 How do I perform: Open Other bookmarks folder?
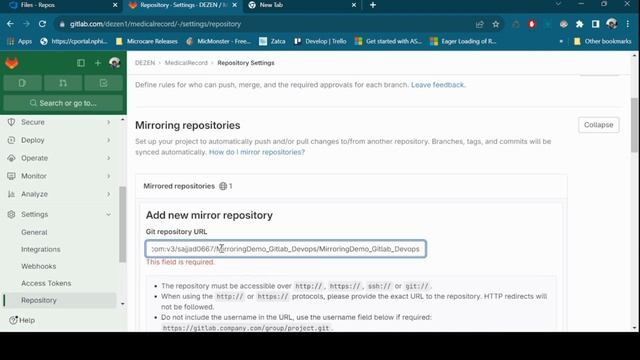[602, 41]
